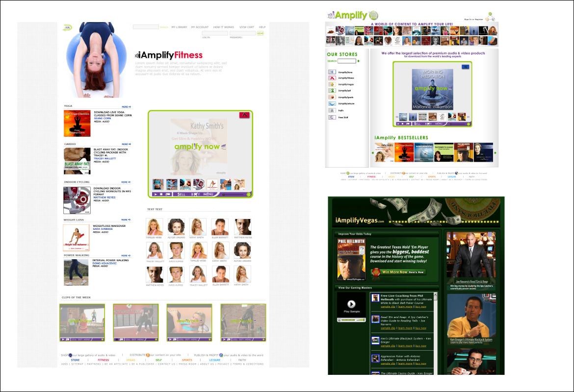Click MATTHEW REYES author link under Indoor Cycling
The image size is (574, 392).
coord(104,197)
